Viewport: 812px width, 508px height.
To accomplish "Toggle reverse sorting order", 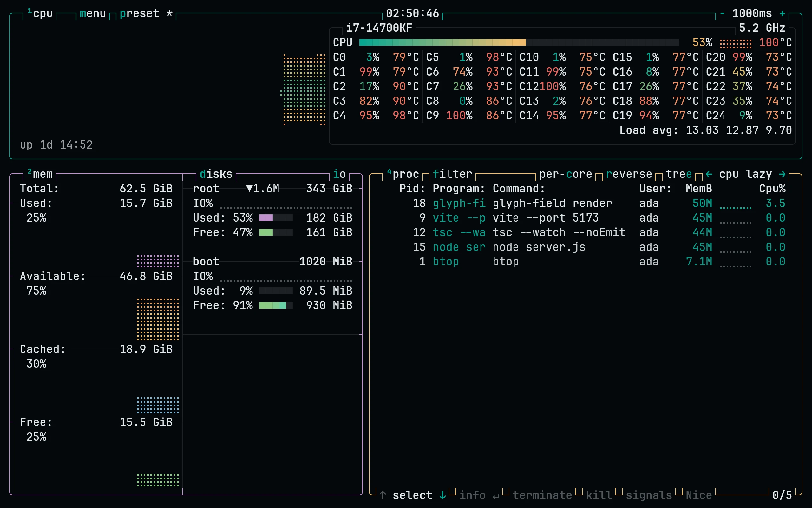I will coord(629,174).
